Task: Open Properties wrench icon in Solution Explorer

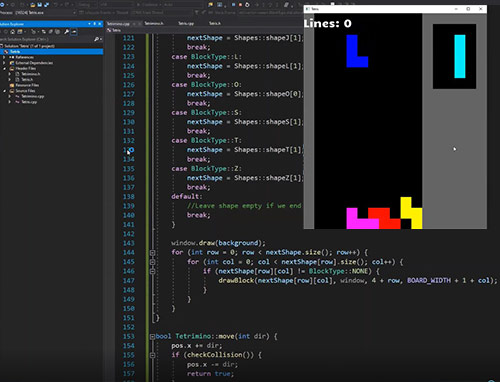Action: pyautogui.click(x=67, y=32)
